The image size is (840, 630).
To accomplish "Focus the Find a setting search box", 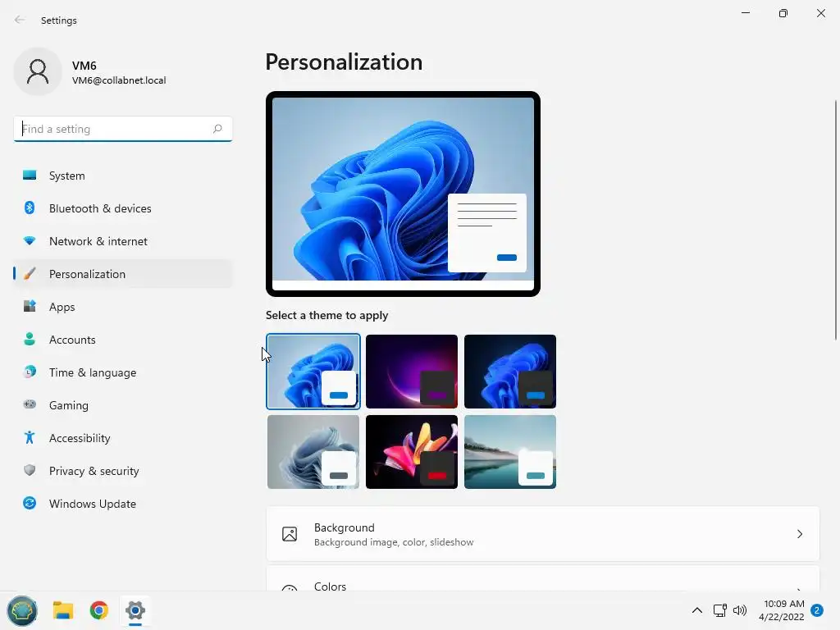I will [x=123, y=129].
